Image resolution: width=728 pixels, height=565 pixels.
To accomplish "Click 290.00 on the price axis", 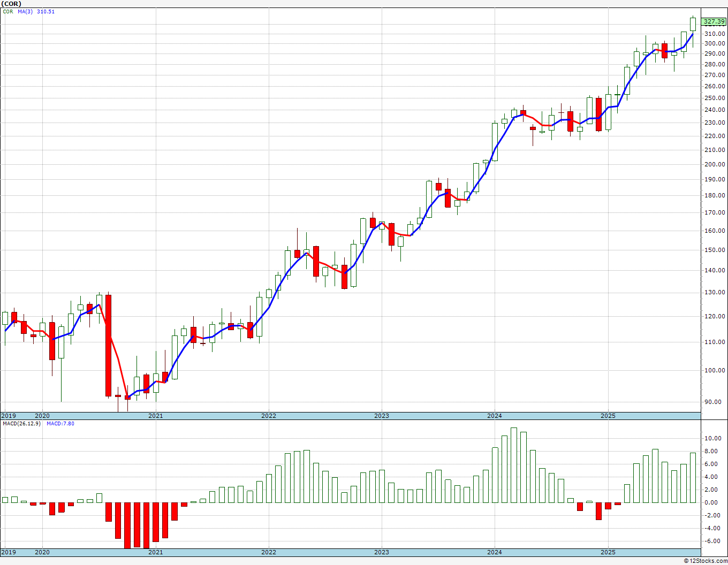I will (715, 54).
